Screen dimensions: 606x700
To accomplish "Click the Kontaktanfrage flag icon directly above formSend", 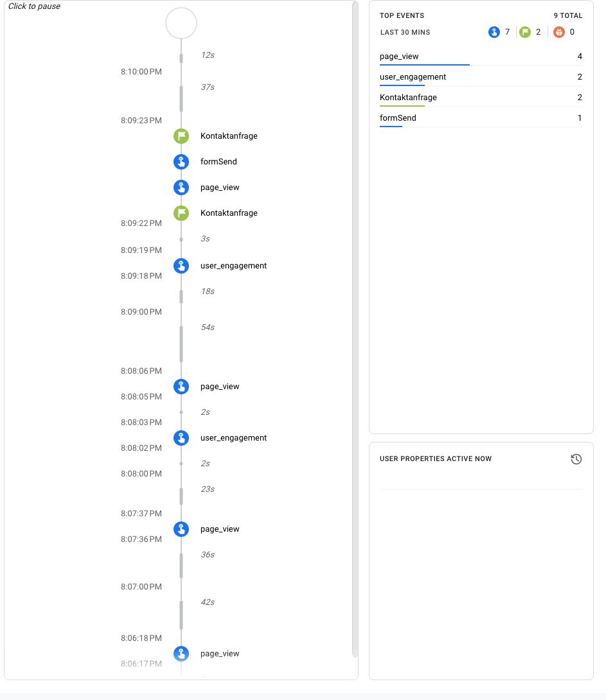I will pos(181,136).
